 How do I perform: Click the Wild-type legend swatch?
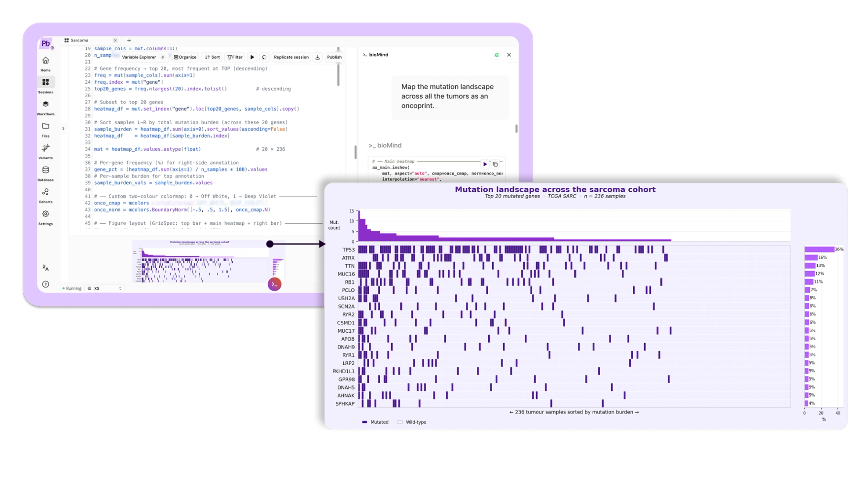tap(400, 422)
